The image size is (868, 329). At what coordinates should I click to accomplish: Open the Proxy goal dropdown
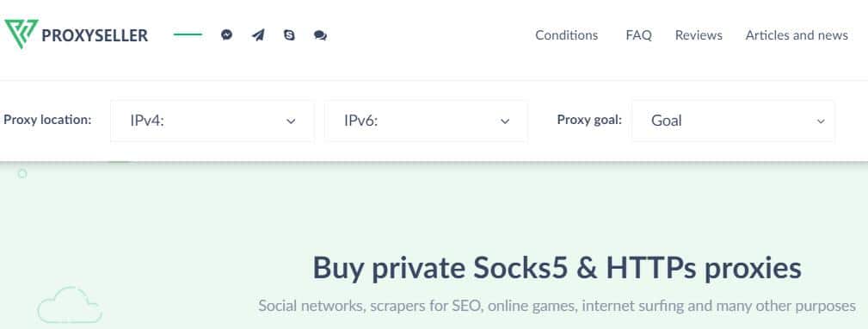[734, 121]
